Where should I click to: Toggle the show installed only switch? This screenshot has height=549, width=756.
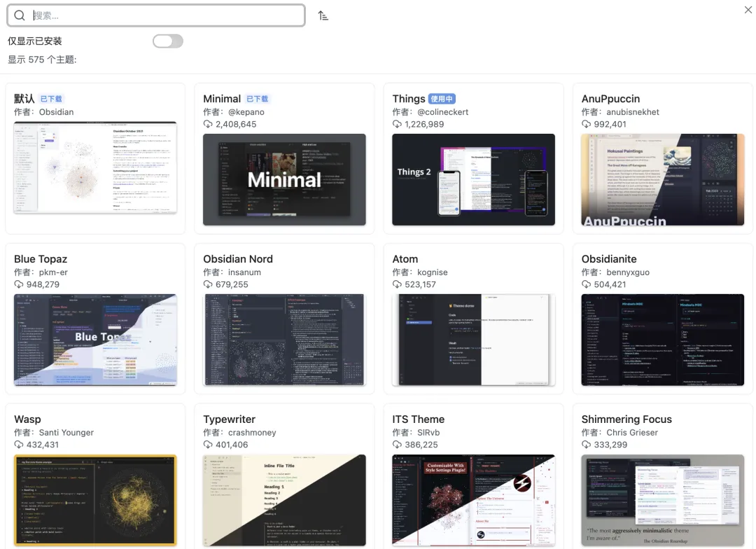click(x=168, y=41)
